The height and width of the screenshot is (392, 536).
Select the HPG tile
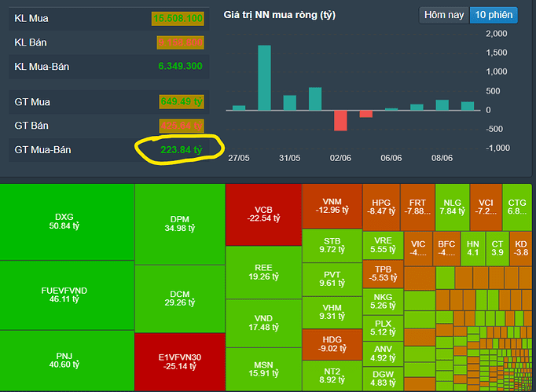pos(380,206)
